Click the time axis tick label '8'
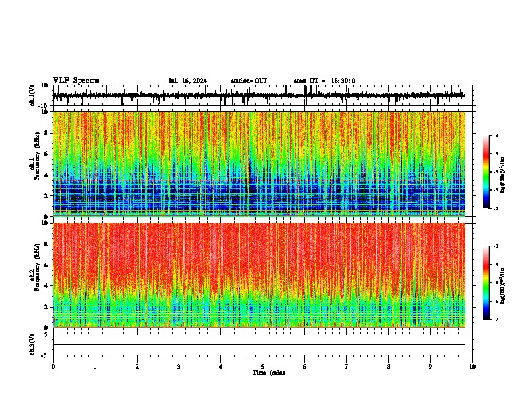The image size is (532, 411). (x=388, y=367)
